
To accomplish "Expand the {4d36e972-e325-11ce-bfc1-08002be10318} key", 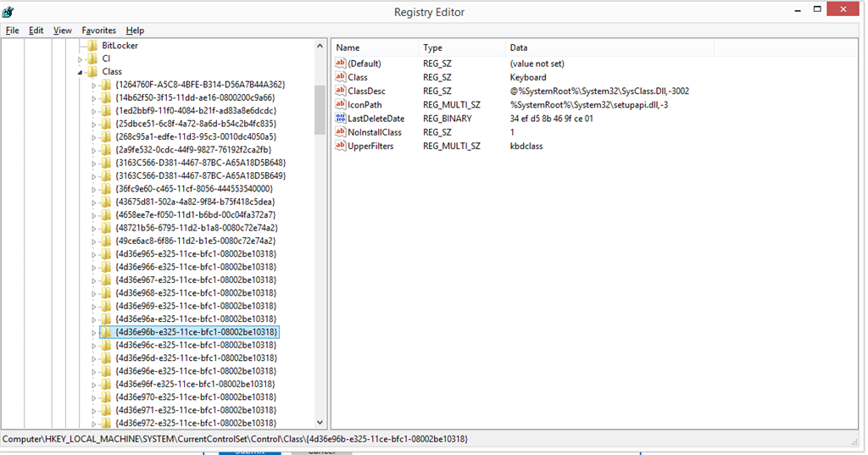I will [93, 424].
